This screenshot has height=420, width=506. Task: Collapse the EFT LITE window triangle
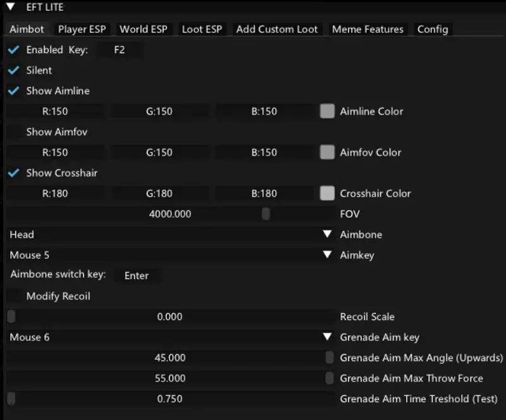(10, 6)
